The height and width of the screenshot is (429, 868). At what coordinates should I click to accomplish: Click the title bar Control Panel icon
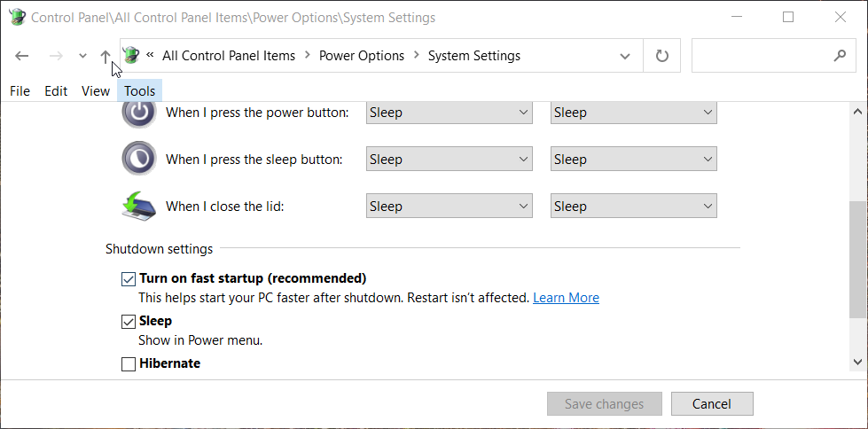[18, 17]
